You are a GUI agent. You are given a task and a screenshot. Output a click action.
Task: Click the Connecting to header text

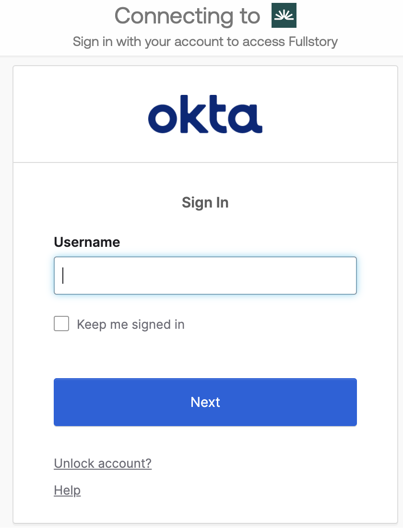(x=187, y=16)
